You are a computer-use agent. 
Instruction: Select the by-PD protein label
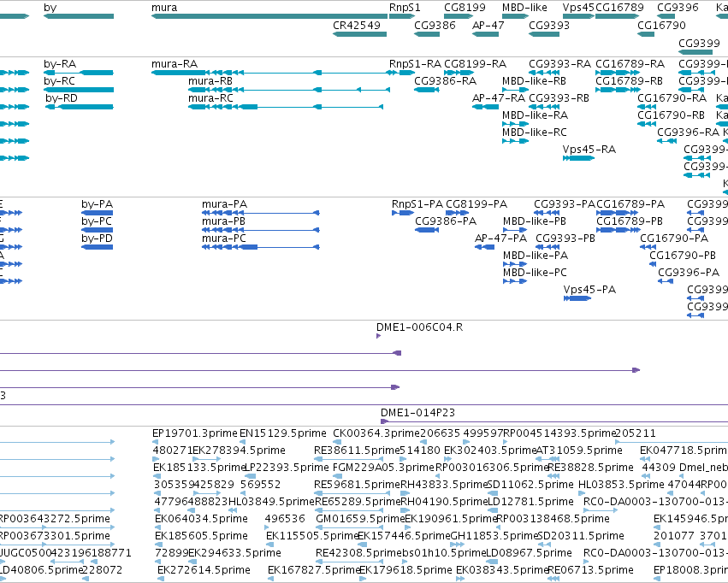coord(97,238)
